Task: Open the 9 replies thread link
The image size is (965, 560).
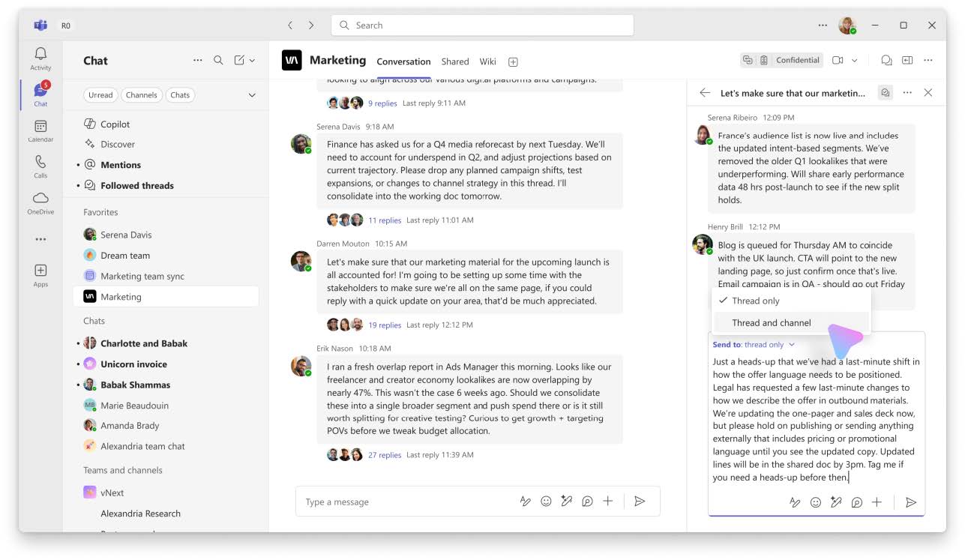Action: [382, 103]
